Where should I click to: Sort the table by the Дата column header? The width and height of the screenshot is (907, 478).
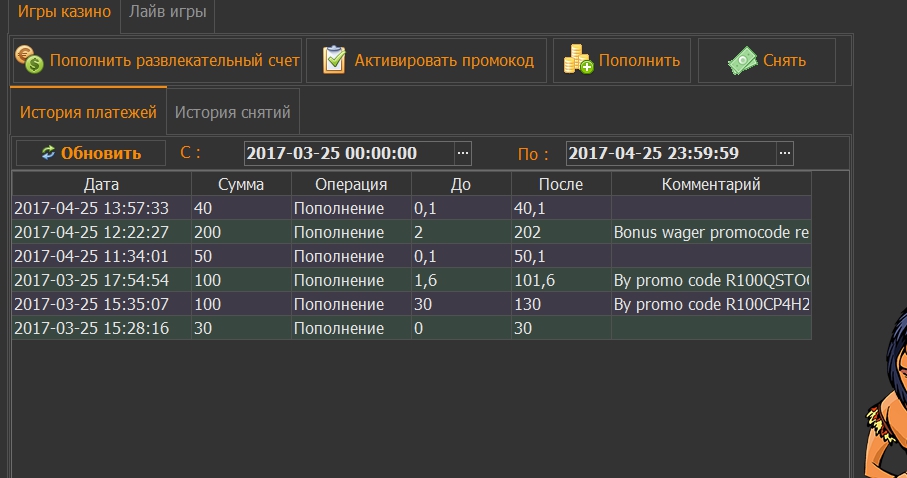(101, 184)
